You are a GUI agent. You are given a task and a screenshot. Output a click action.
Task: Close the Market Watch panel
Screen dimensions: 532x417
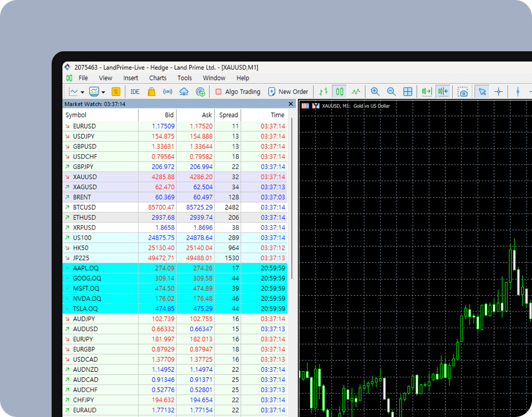(291, 104)
